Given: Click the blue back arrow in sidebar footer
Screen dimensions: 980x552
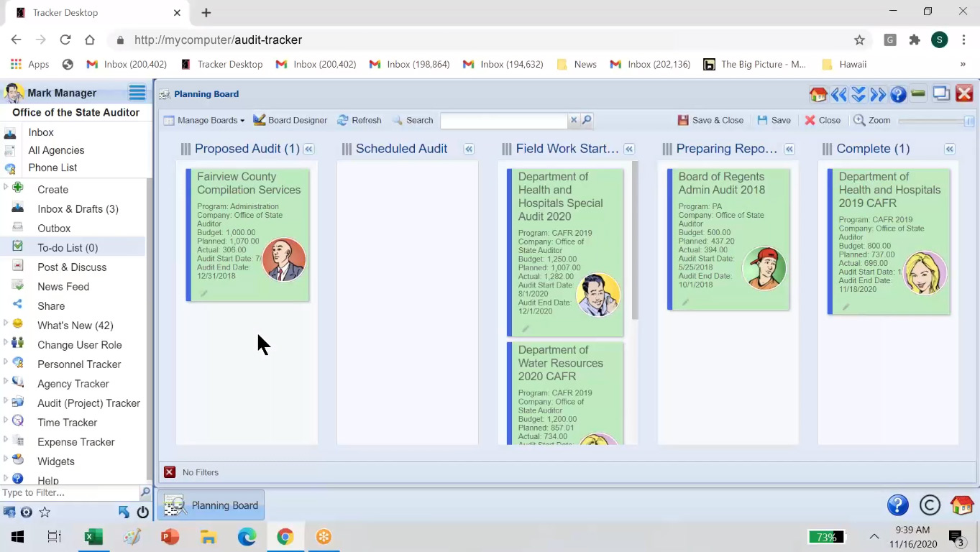Looking at the screenshot, I should (124, 512).
